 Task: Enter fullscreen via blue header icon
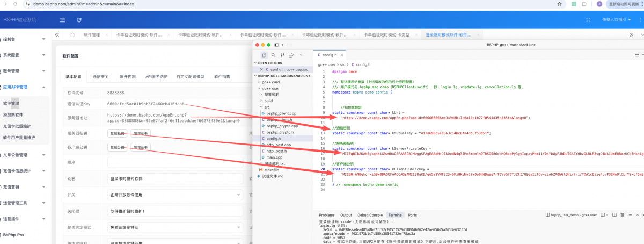(x=588, y=20)
